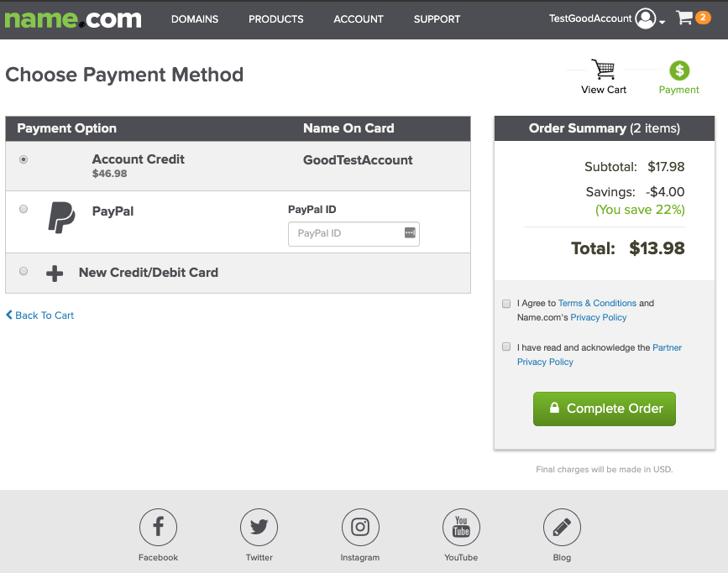The height and width of the screenshot is (573, 728).
Task: Click the View Cart step icon
Action: point(603,69)
